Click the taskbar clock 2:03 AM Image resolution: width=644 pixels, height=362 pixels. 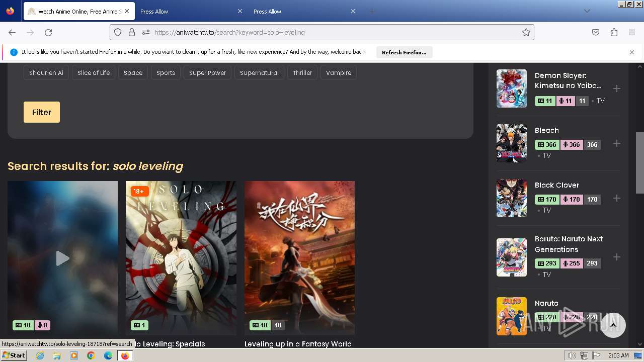618,355
